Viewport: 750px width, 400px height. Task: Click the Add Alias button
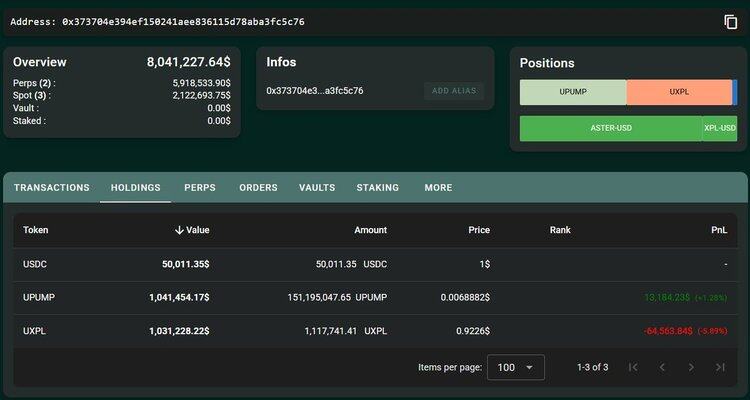[x=453, y=91]
